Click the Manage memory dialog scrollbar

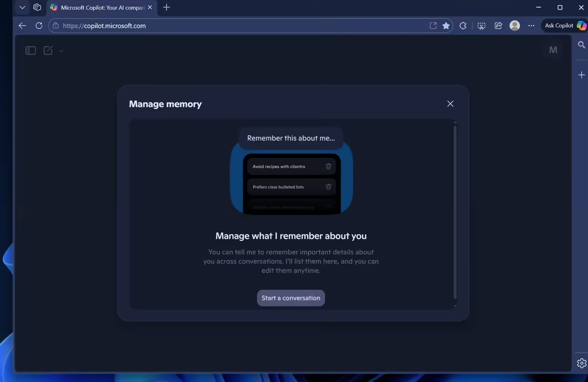pos(455,213)
